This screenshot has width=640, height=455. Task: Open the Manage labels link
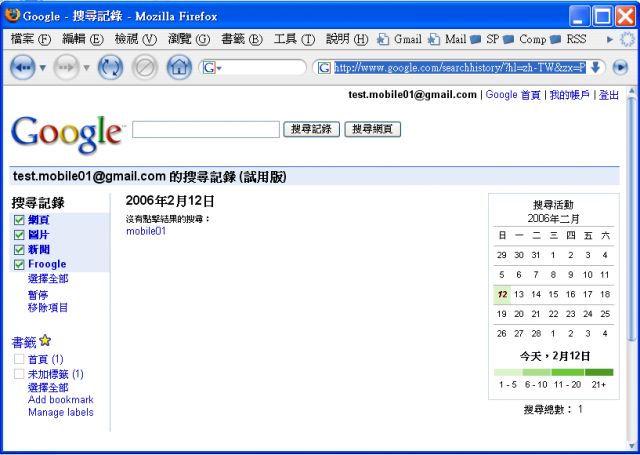point(61,412)
